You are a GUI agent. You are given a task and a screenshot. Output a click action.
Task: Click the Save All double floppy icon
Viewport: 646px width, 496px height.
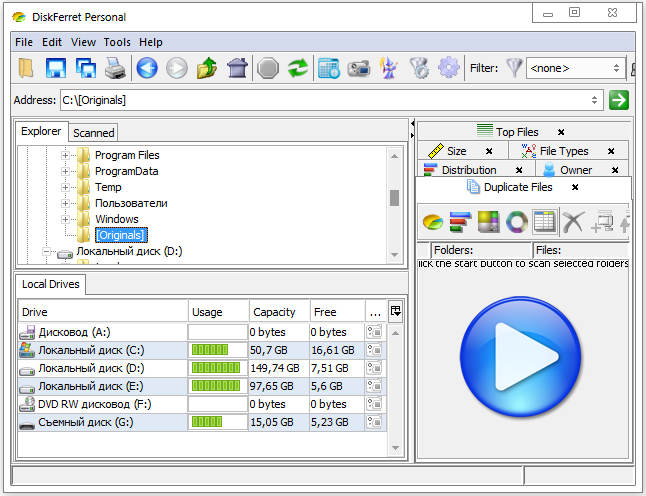coord(86,68)
